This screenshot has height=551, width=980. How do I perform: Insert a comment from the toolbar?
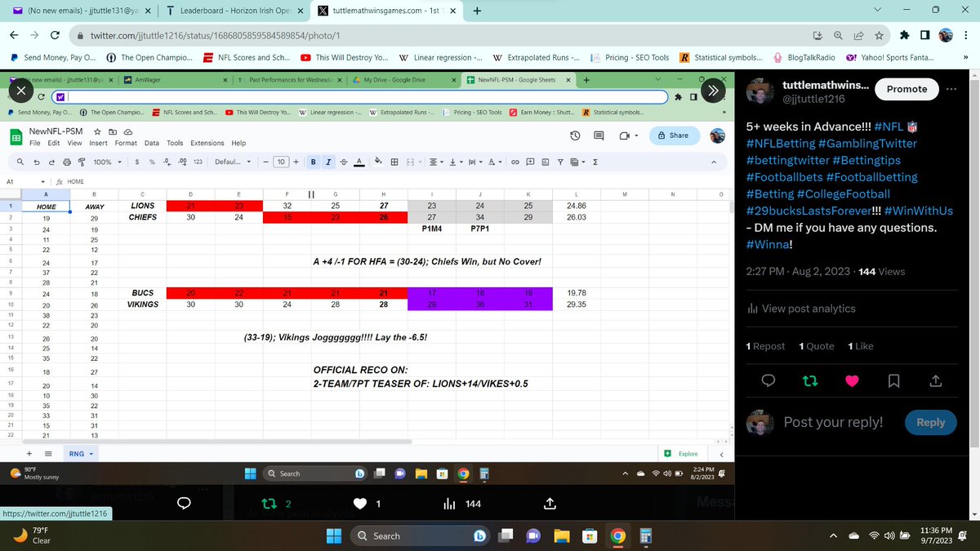pos(530,162)
